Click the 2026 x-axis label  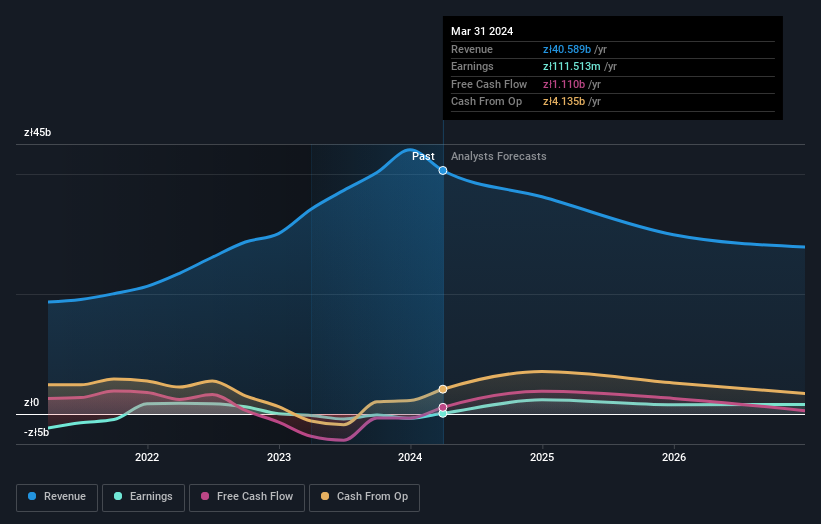[x=674, y=457]
